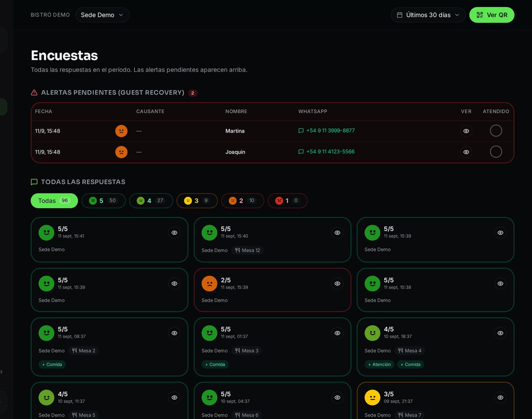The height and width of the screenshot is (419, 532).
Task: Click the QR code icon on Ver QR
Action: click(x=480, y=15)
